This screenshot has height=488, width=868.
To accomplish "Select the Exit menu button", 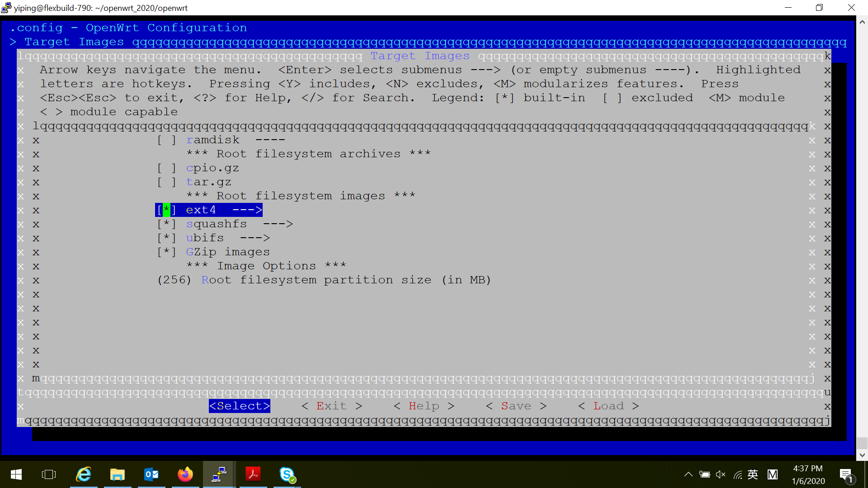I will [x=332, y=406].
